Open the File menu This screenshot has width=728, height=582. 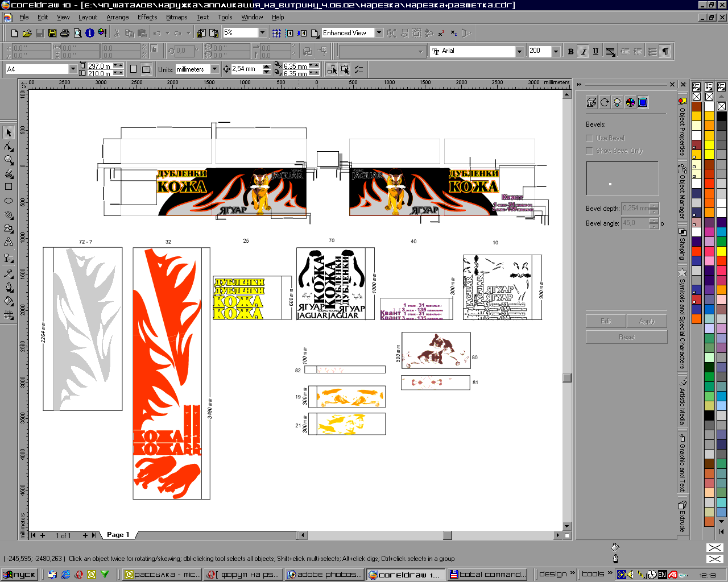click(24, 17)
